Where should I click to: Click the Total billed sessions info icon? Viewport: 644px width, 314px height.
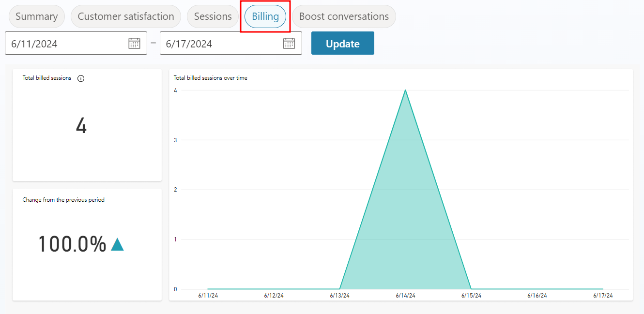tap(81, 78)
